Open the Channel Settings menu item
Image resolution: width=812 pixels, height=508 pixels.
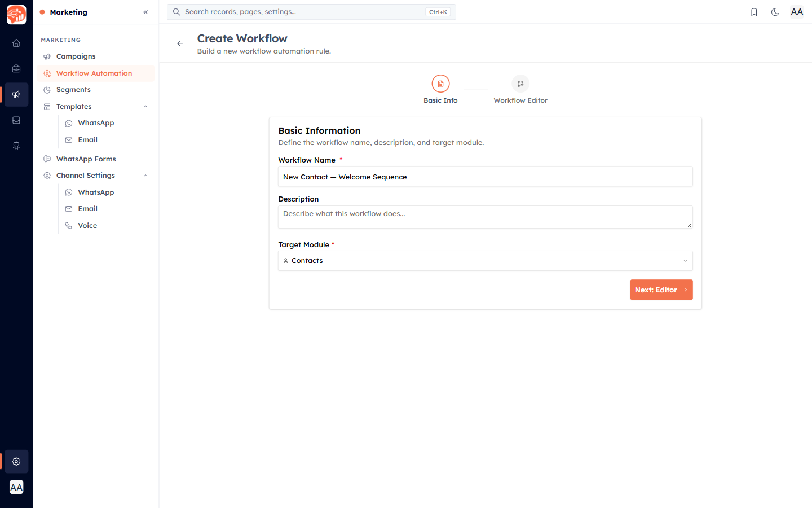click(x=96, y=176)
